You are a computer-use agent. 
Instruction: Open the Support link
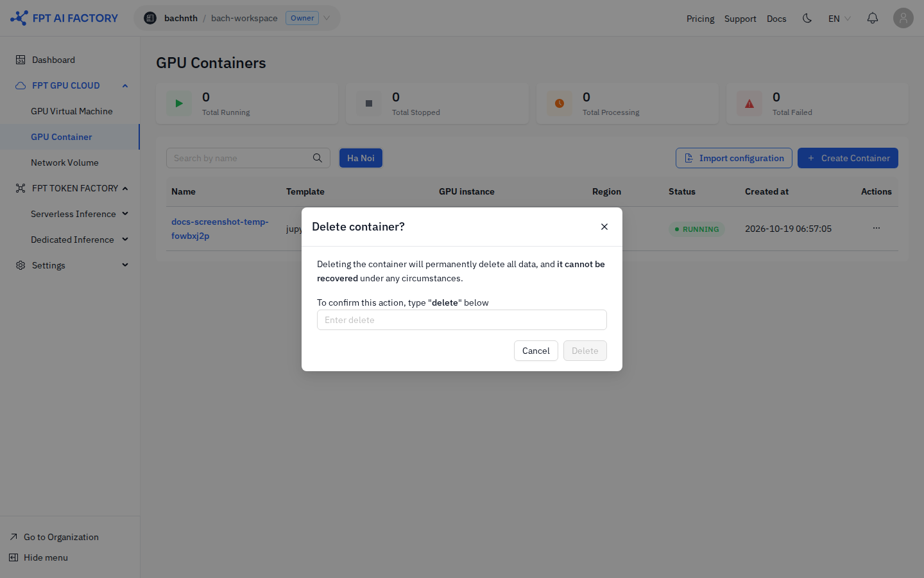(740, 19)
